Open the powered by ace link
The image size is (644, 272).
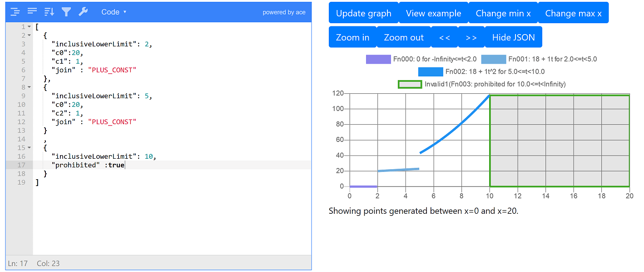284,12
